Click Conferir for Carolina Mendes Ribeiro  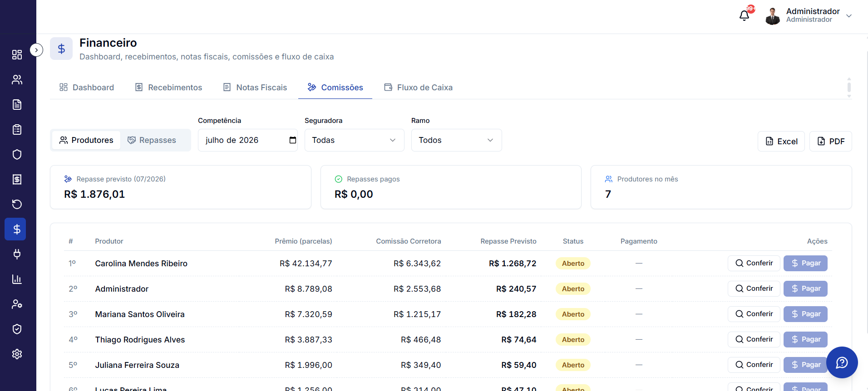pyautogui.click(x=754, y=263)
